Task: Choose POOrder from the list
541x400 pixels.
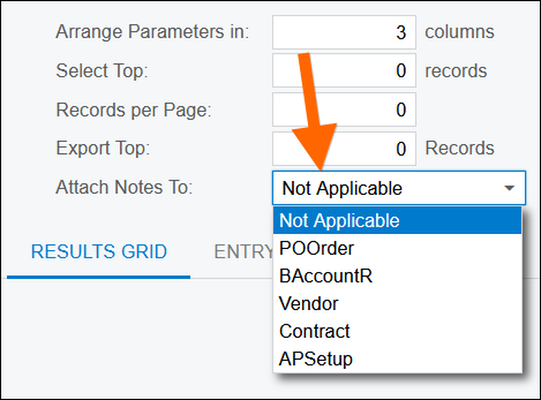Action: point(397,248)
